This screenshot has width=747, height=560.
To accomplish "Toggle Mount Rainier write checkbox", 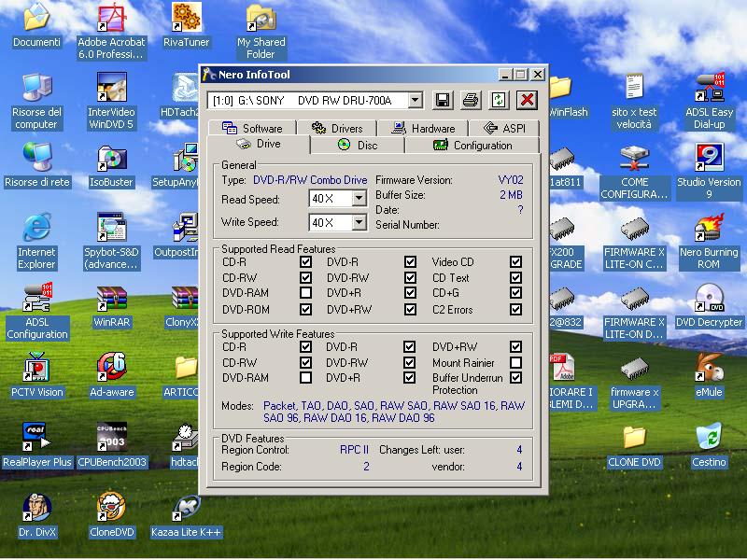I will pos(515,362).
